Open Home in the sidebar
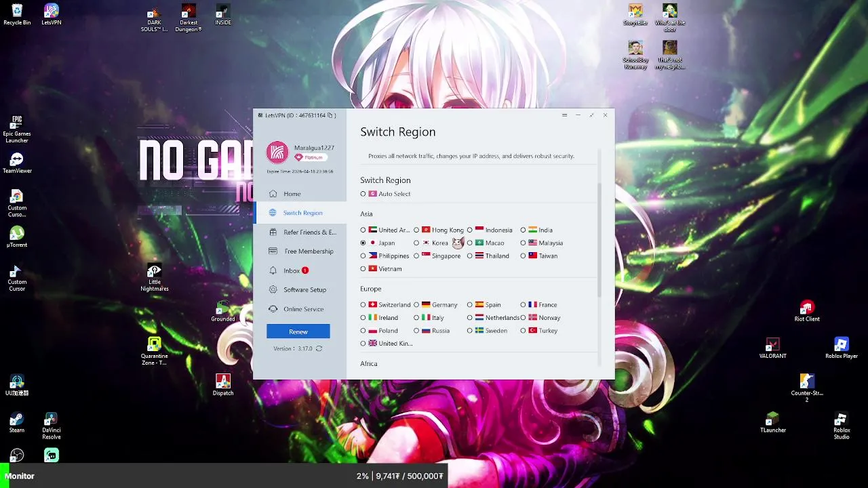This screenshot has height=488, width=868. coord(300,194)
